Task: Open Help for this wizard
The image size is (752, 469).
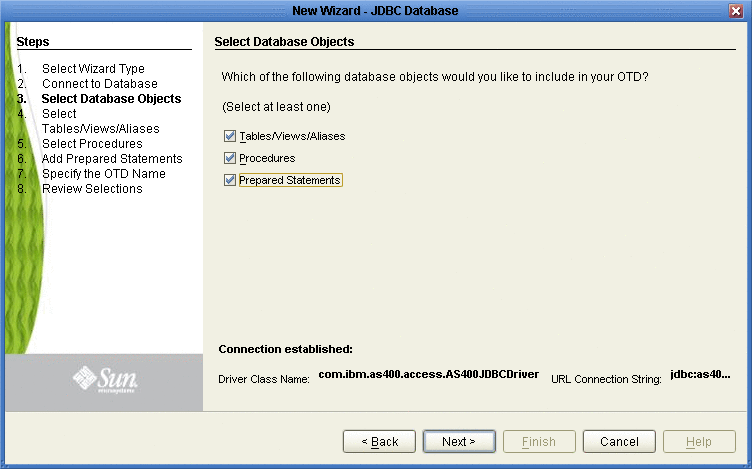Action: (x=699, y=441)
